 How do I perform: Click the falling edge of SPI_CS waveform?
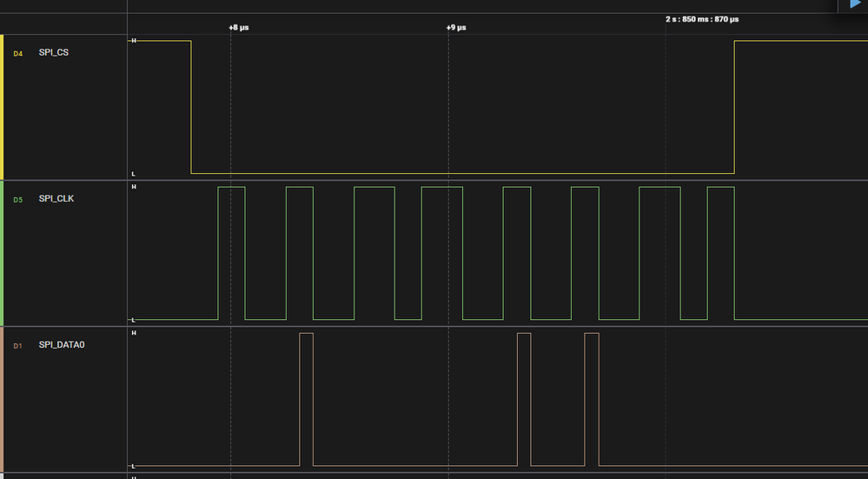point(191,107)
